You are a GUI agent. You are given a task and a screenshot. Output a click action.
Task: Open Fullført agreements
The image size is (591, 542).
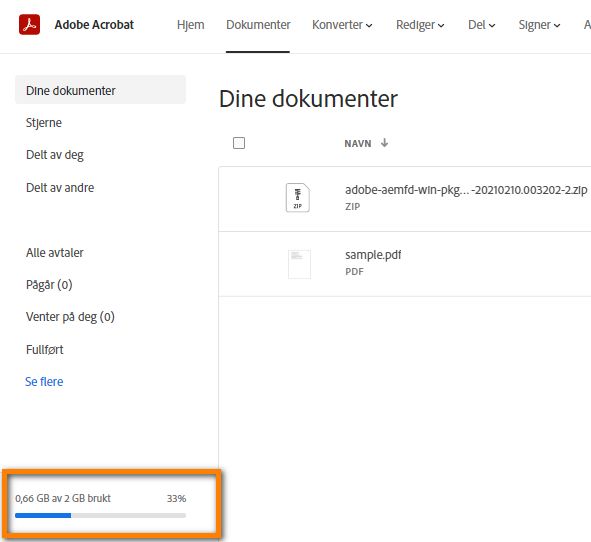pos(44,349)
